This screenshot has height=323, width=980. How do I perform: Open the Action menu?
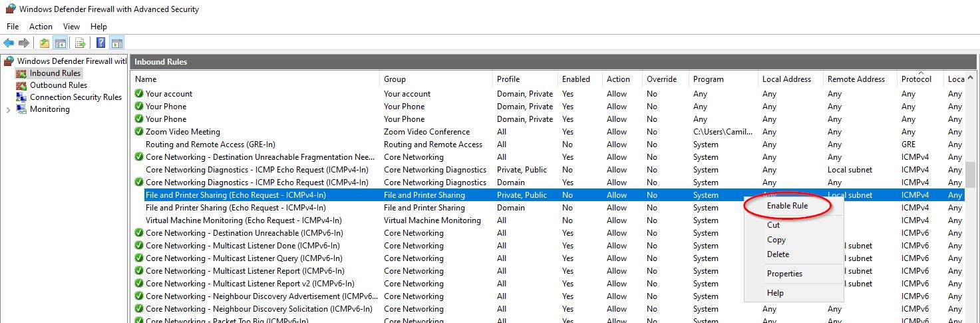[x=41, y=27]
